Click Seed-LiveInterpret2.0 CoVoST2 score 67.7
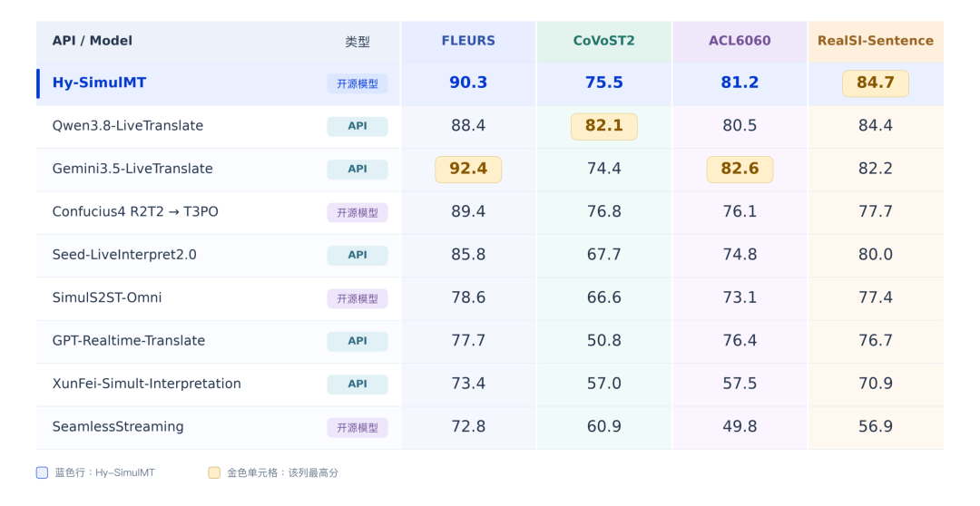Screen dimensions: 980x506 tap(603, 255)
